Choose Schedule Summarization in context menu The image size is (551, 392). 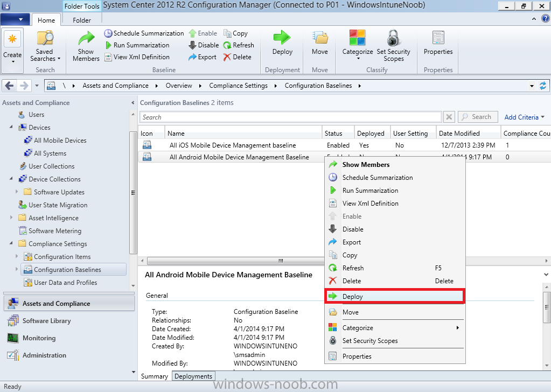coord(395,178)
